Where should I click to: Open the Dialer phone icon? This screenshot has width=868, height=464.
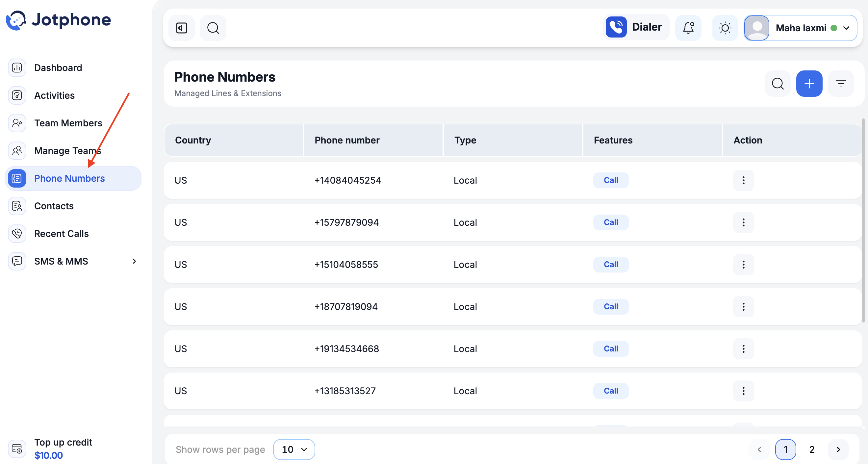coord(616,27)
